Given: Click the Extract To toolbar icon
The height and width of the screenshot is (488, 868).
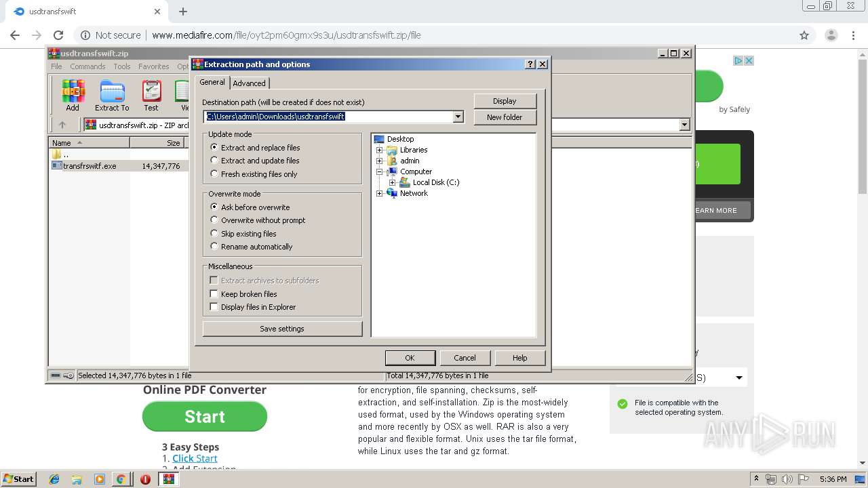Looking at the screenshot, I should pyautogui.click(x=112, y=96).
